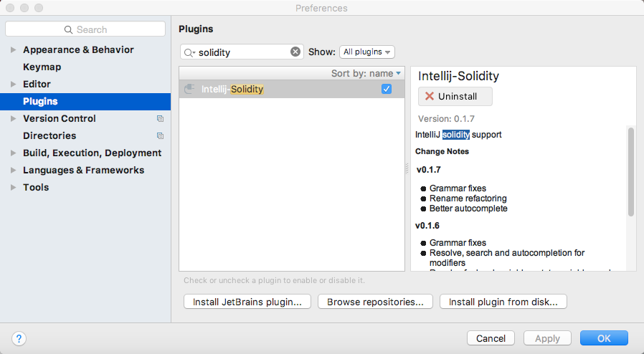This screenshot has width=644, height=354.
Task: Open Version Control settings
Action: pyautogui.click(x=59, y=118)
